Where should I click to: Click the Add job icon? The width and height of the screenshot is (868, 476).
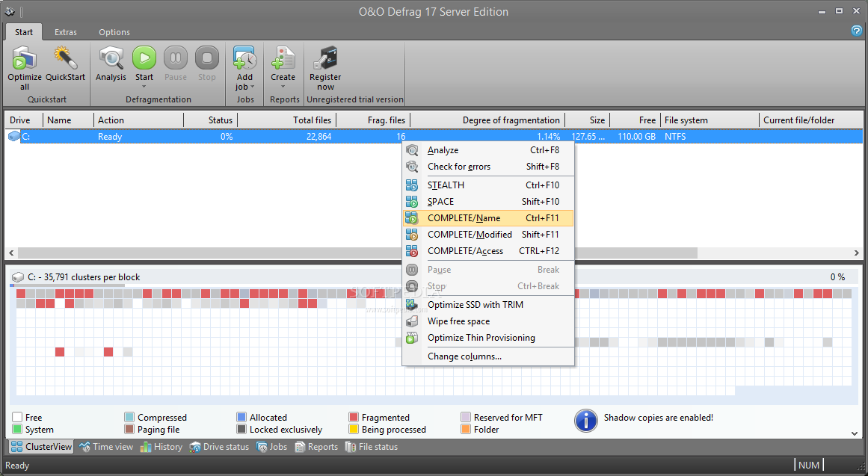[x=244, y=58]
